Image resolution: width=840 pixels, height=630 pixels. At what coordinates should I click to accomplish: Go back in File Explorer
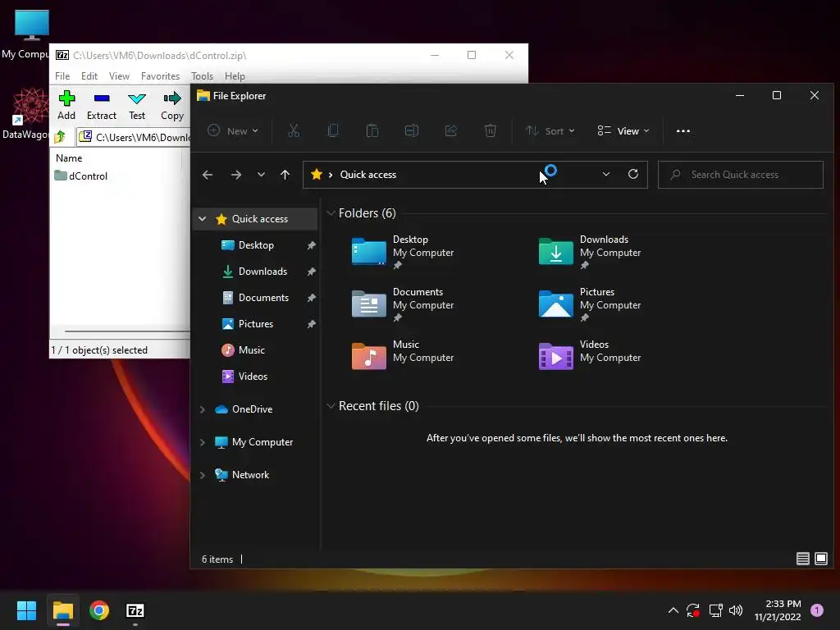pyautogui.click(x=208, y=175)
